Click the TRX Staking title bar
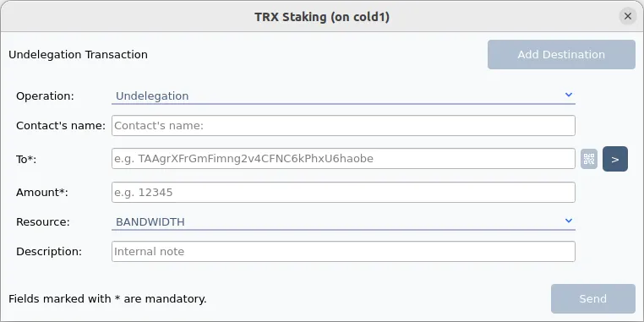 (x=322, y=17)
